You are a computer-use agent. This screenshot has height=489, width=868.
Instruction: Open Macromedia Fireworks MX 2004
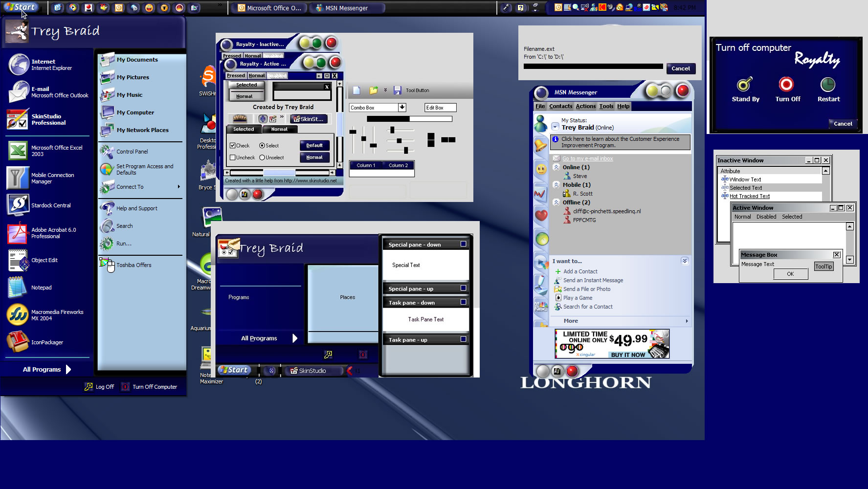pos(48,315)
